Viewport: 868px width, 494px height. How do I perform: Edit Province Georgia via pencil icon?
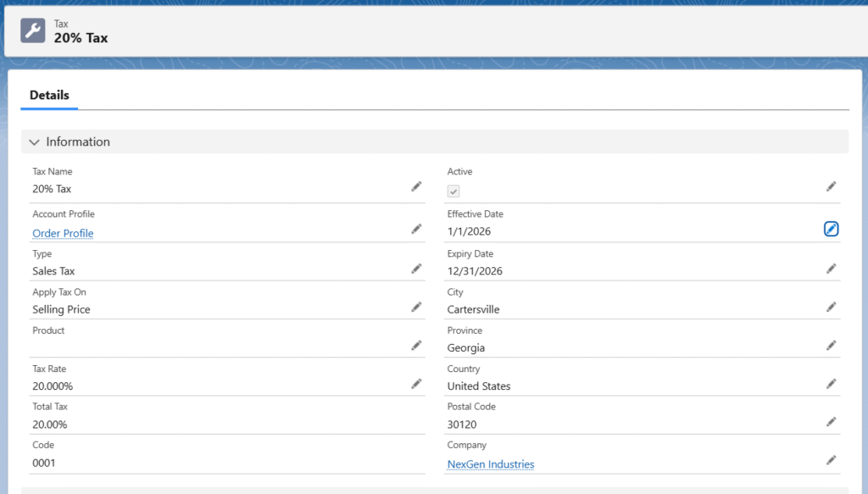coord(832,345)
